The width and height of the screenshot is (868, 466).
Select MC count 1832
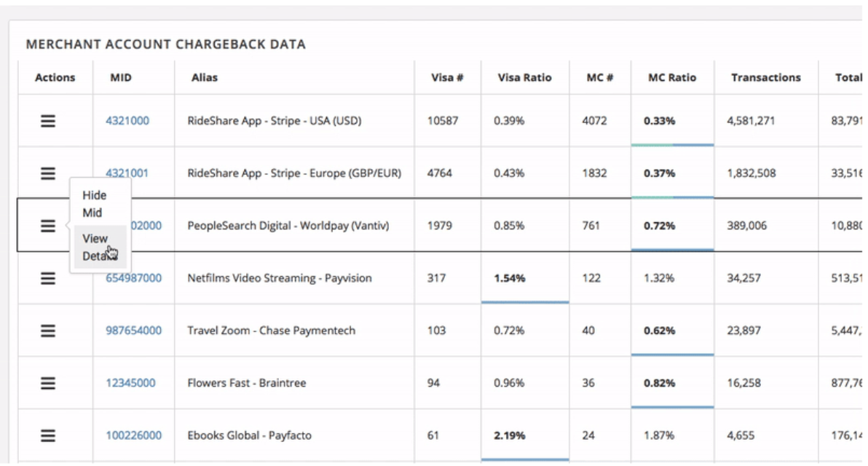[x=594, y=173]
